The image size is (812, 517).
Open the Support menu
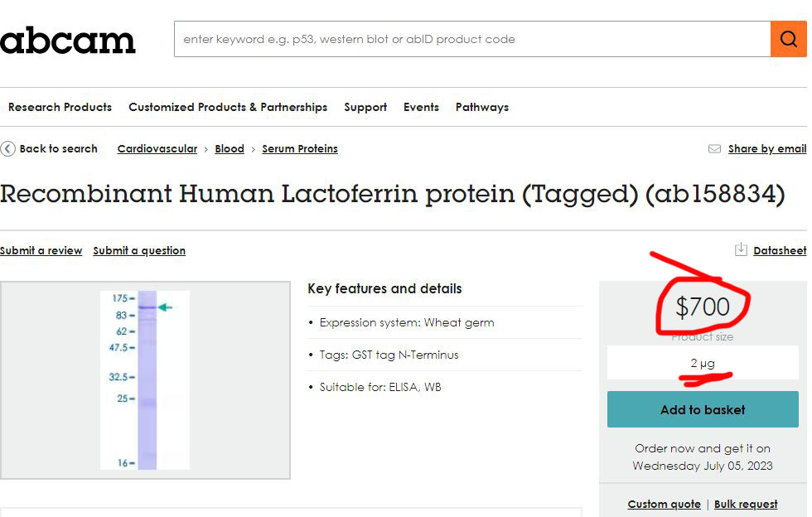pyautogui.click(x=365, y=107)
